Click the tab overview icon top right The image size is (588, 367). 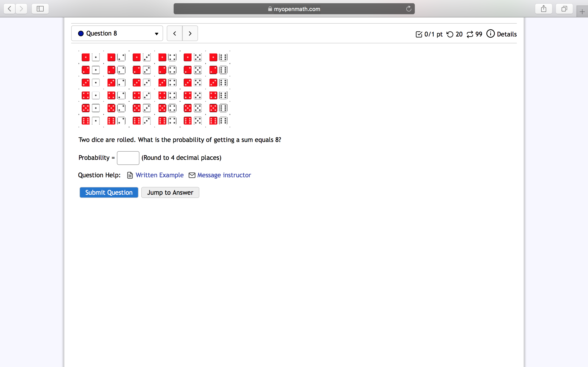564,8
